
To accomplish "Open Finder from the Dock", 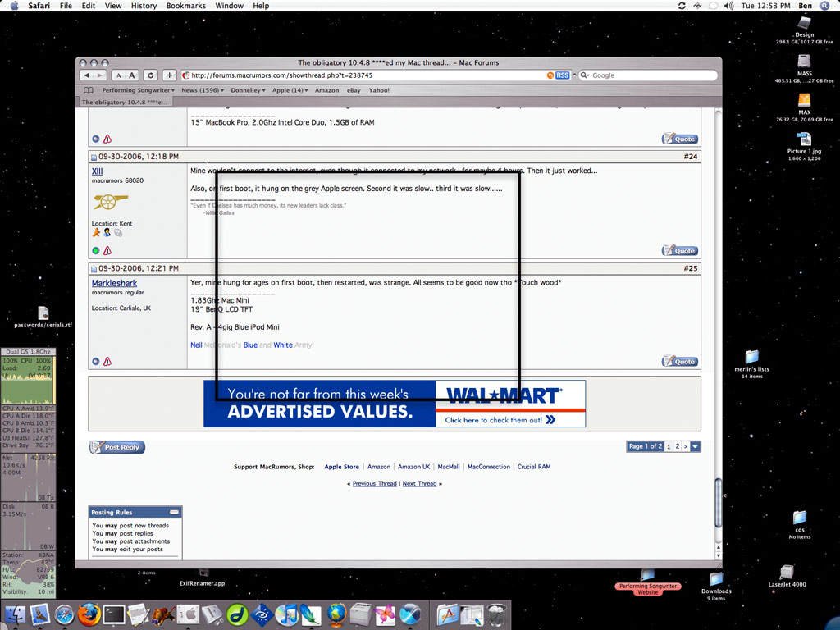I will pyautogui.click(x=16, y=614).
